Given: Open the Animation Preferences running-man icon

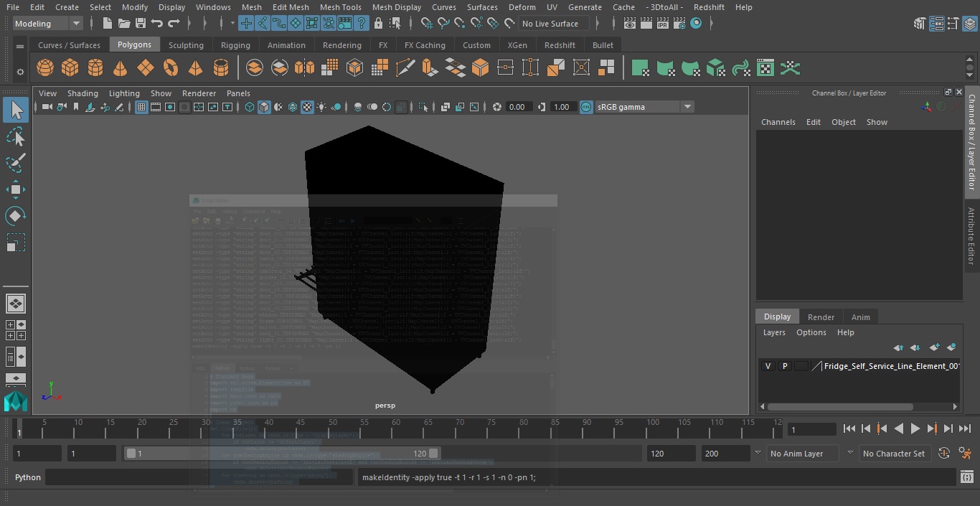Looking at the screenshot, I should point(965,454).
